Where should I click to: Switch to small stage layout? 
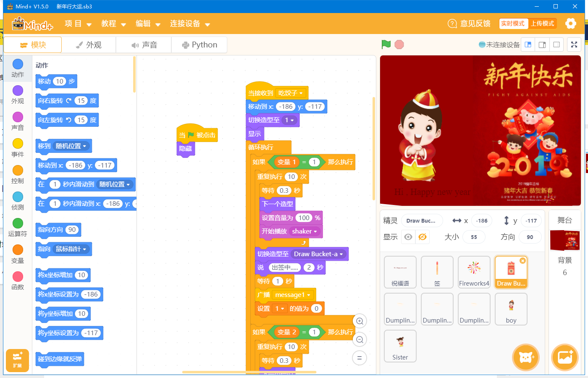(528, 45)
